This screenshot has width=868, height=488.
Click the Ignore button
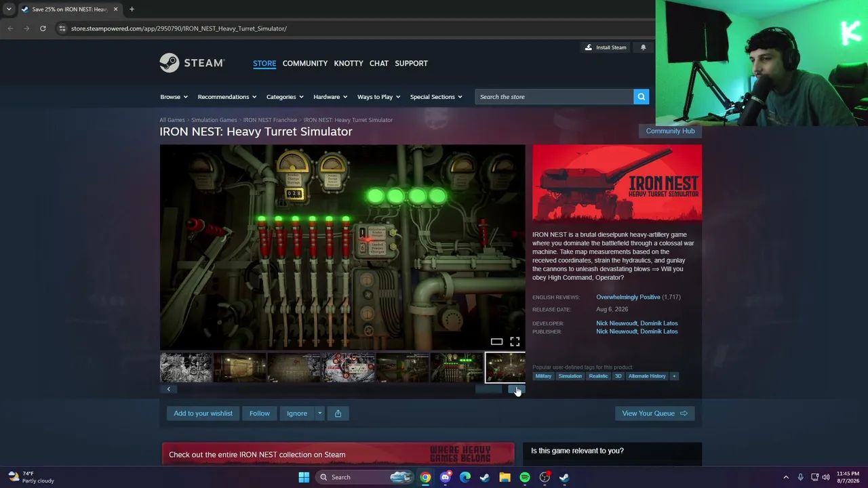(297, 413)
